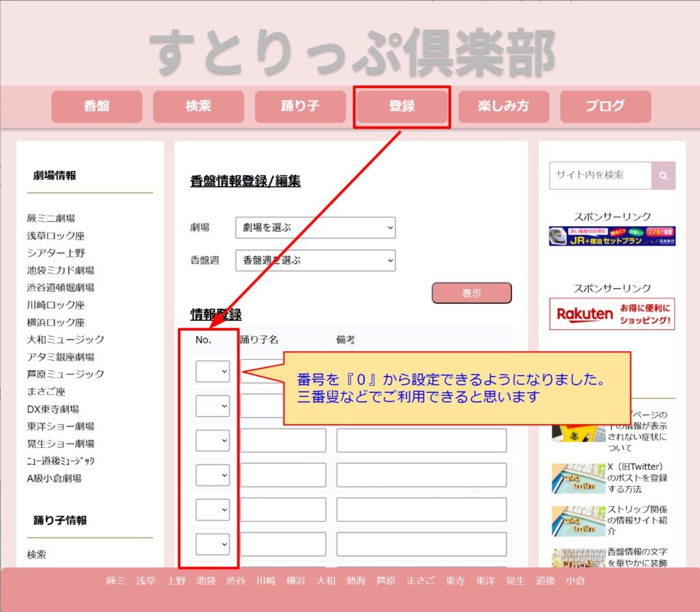The width and height of the screenshot is (700, 612).
Task: Open the 浅草ロック座 theater link
Action: click(56, 236)
